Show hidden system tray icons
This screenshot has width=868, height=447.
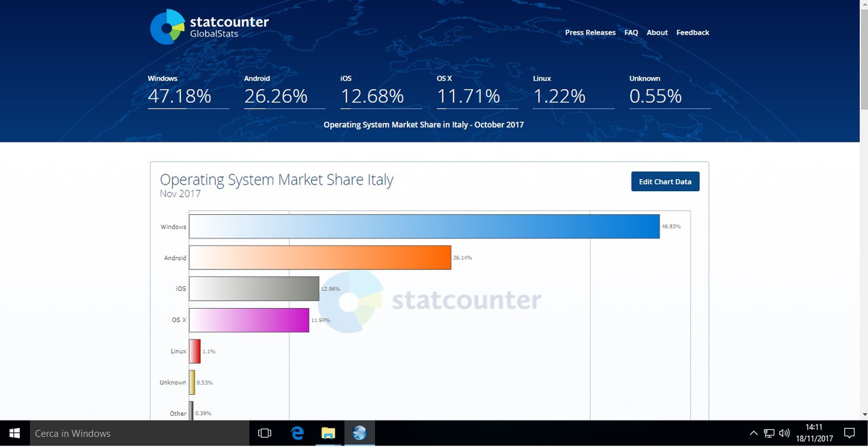click(753, 433)
